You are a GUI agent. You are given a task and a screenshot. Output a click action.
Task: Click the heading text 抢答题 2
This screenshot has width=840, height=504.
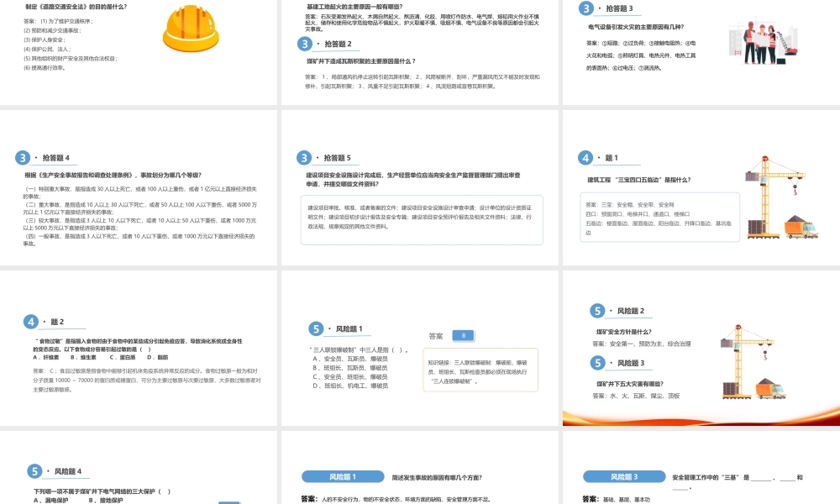coord(338,44)
